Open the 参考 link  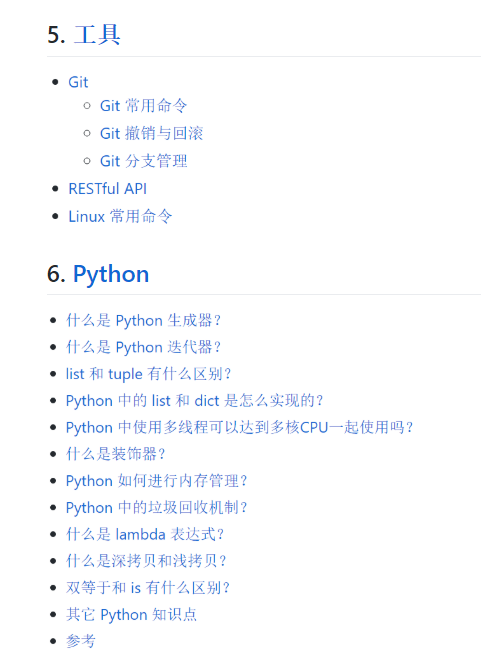[81, 641]
